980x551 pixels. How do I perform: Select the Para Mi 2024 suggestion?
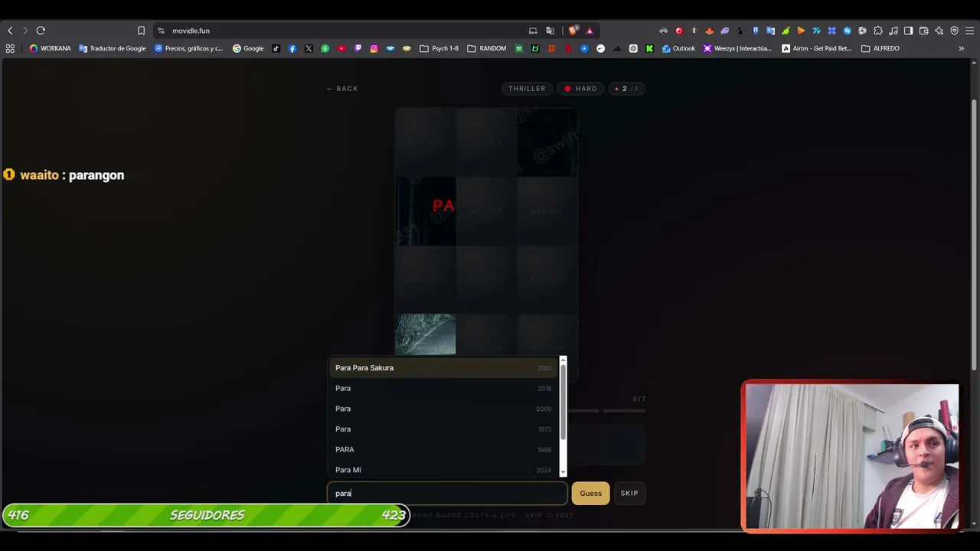coord(443,470)
